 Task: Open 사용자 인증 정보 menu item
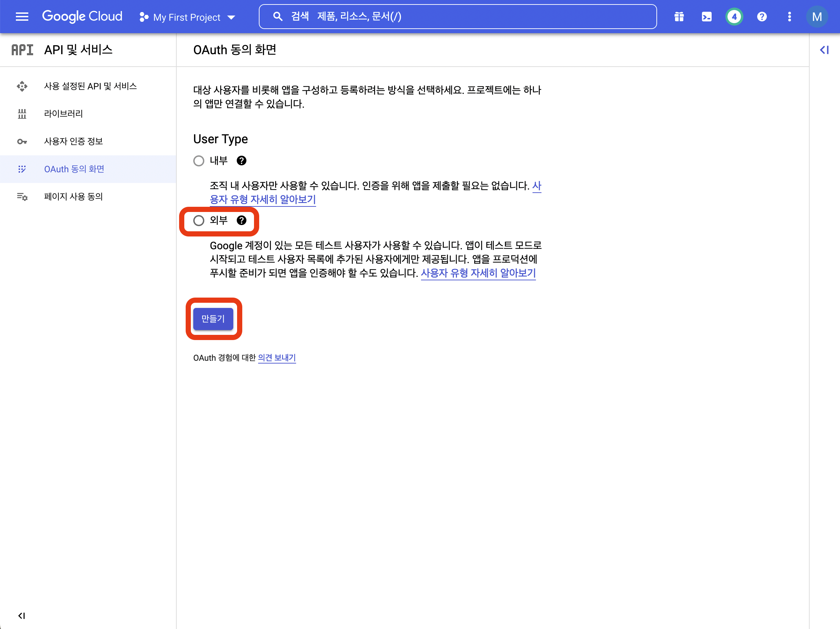pos(73,141)
